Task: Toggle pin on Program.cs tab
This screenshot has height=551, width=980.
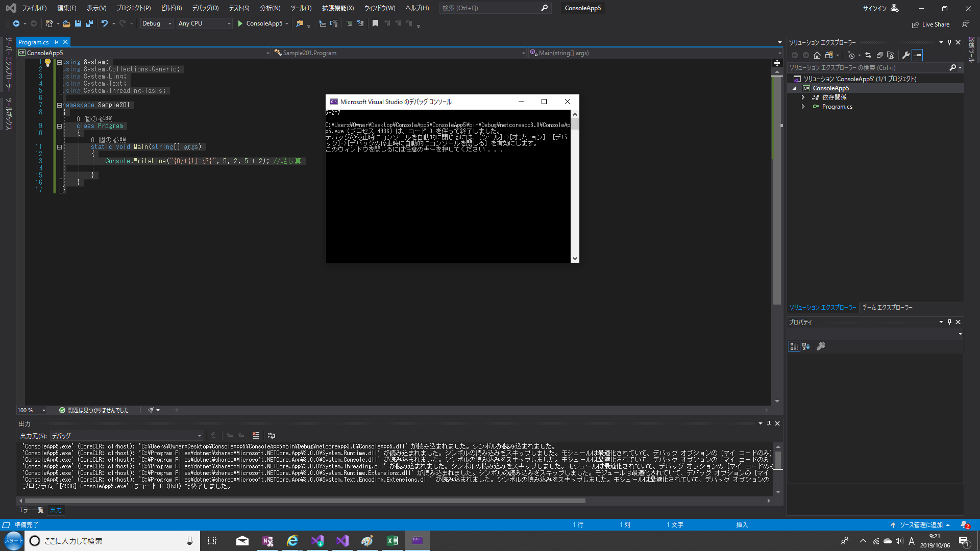Action: 56,42
